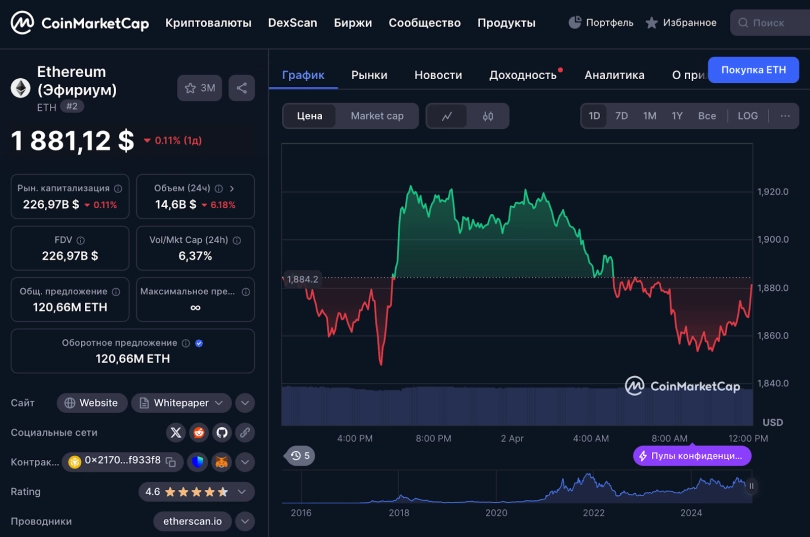
Task: Copy the contract address 0x2170...f933f8
Action: (x=171, y=461)
